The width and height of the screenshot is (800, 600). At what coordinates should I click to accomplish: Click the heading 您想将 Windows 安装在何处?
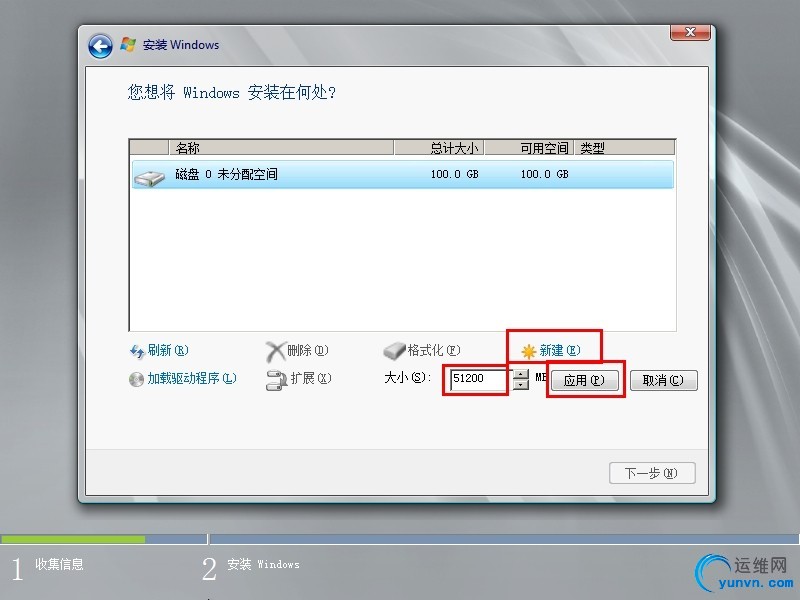point(232,92)
